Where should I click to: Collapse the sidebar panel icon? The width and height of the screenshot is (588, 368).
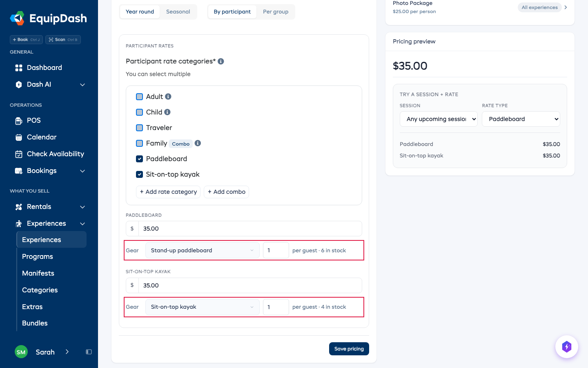[x=89, y=352]
